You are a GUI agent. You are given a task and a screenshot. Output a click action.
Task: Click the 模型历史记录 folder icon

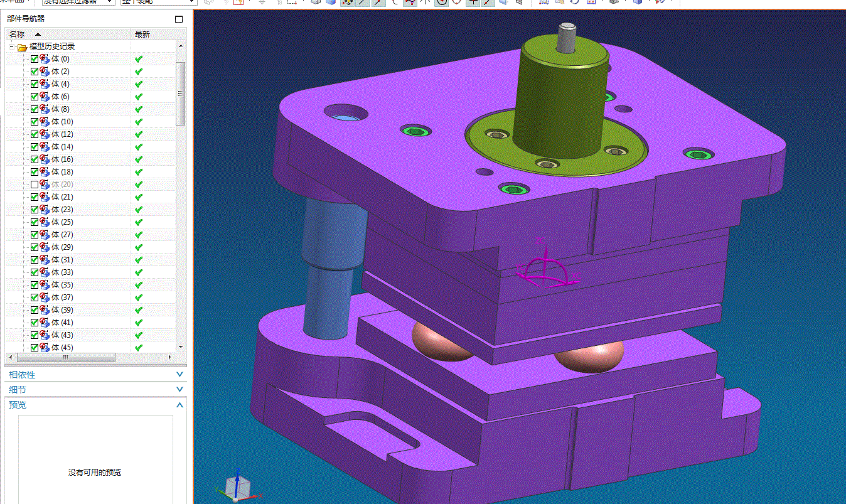pyautogui.click(x=22, y=46)
